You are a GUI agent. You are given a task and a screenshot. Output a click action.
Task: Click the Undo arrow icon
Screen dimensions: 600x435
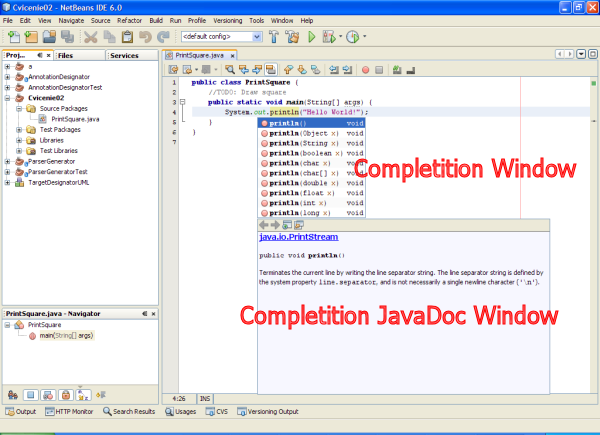point(145,37)
